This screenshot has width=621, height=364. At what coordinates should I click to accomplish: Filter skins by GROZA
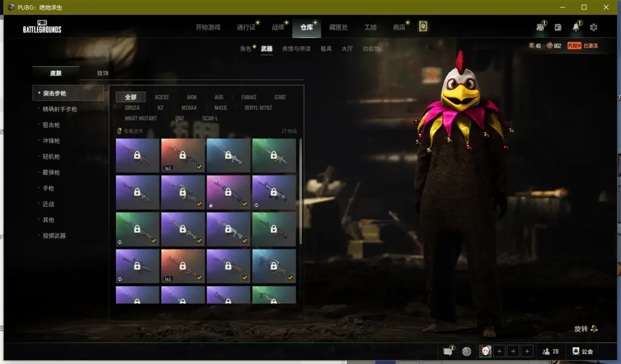coord(132,108)
